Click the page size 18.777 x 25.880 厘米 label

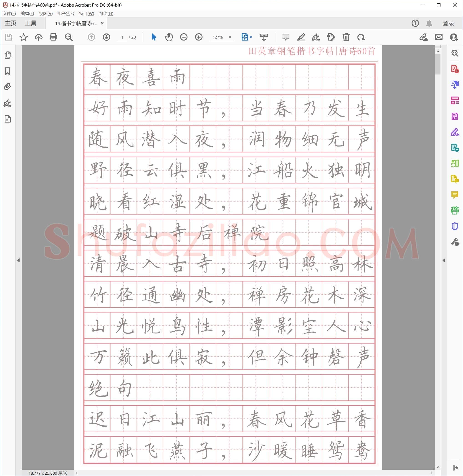click(48, 473)
